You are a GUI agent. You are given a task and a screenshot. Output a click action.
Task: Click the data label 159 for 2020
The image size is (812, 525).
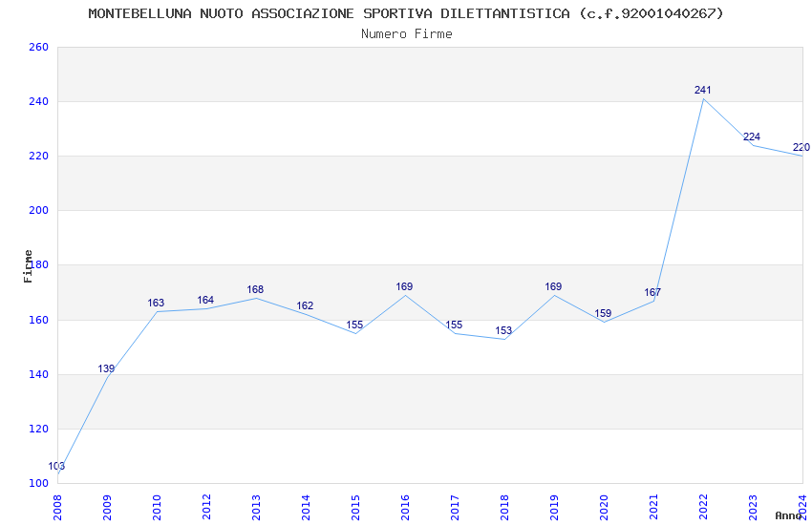[x=604, y=313]
